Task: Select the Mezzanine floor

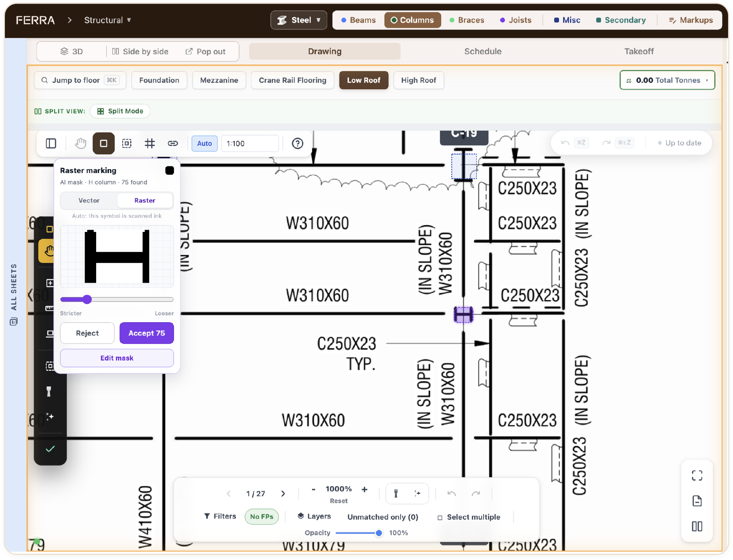Action: 219,80
